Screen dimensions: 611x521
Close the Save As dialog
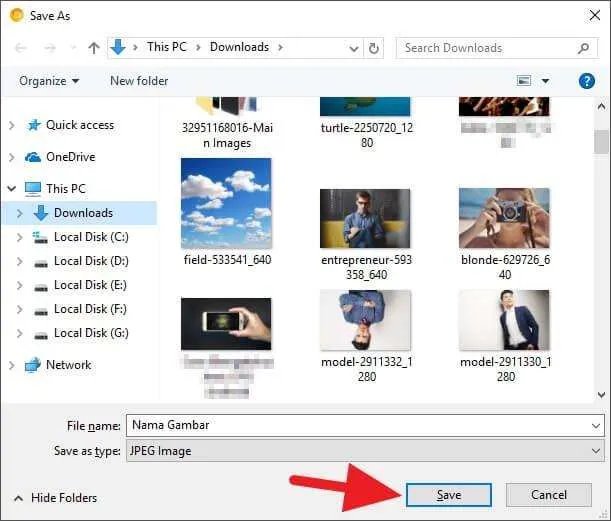point(594,16)
